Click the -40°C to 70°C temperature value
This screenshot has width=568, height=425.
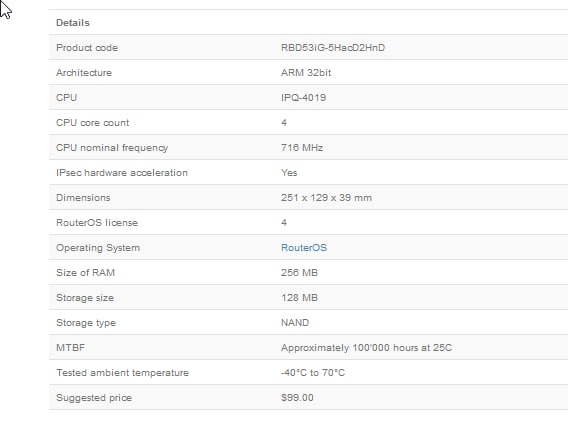[x=313, y=372]
